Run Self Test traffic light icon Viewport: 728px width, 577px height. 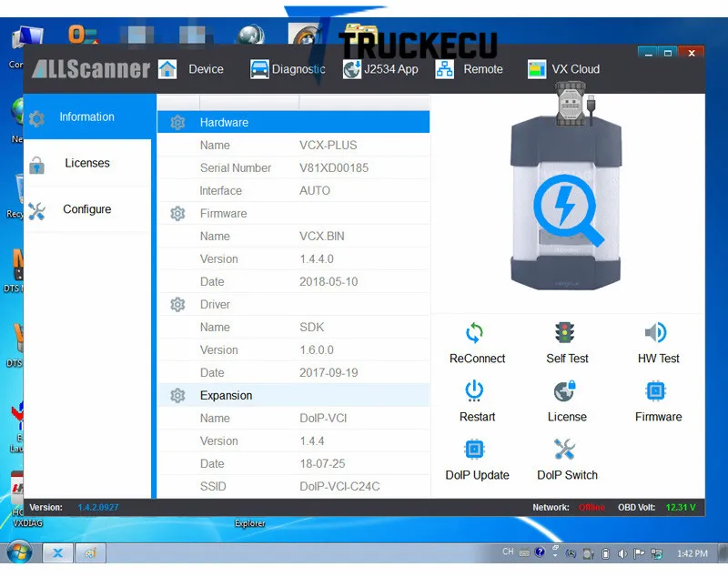click(564, 332)
